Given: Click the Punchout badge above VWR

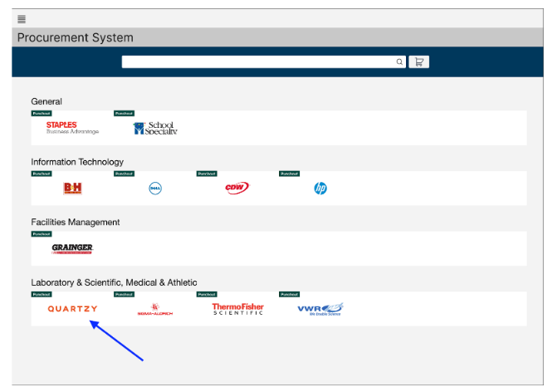Looking at the screenshot, I should [290, 294].
